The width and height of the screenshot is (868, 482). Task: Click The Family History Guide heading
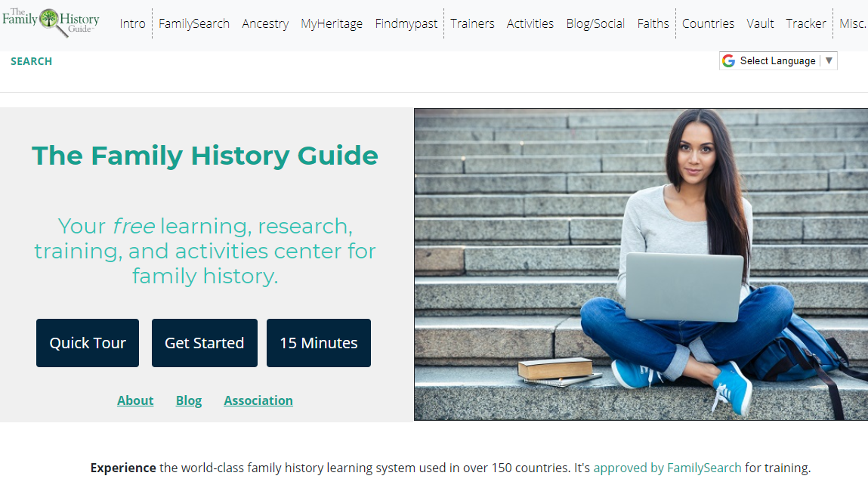(x=205, y=156)
